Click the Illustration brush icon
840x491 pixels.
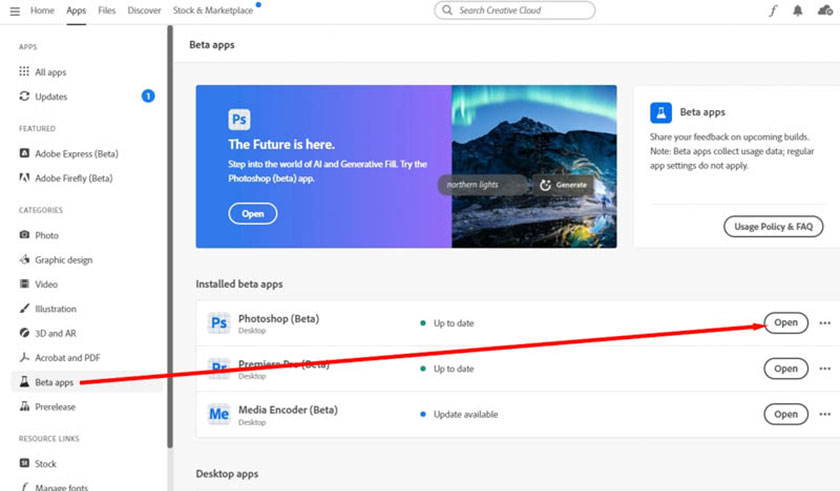(24, 308)
